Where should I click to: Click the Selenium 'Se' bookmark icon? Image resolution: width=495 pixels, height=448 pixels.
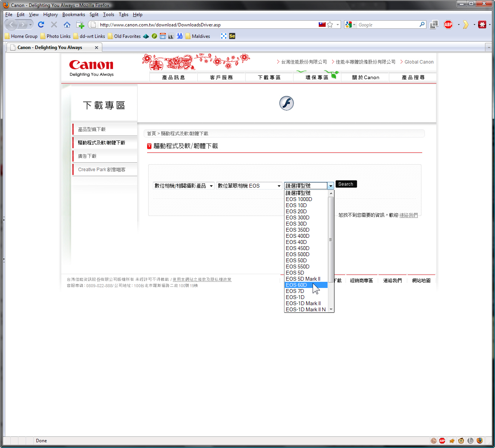point(232,36)
